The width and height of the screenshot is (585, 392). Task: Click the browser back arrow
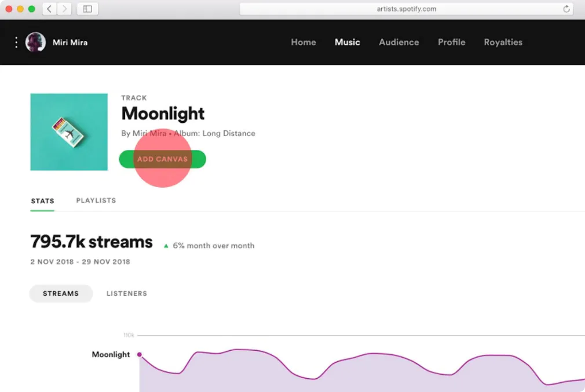49,9
